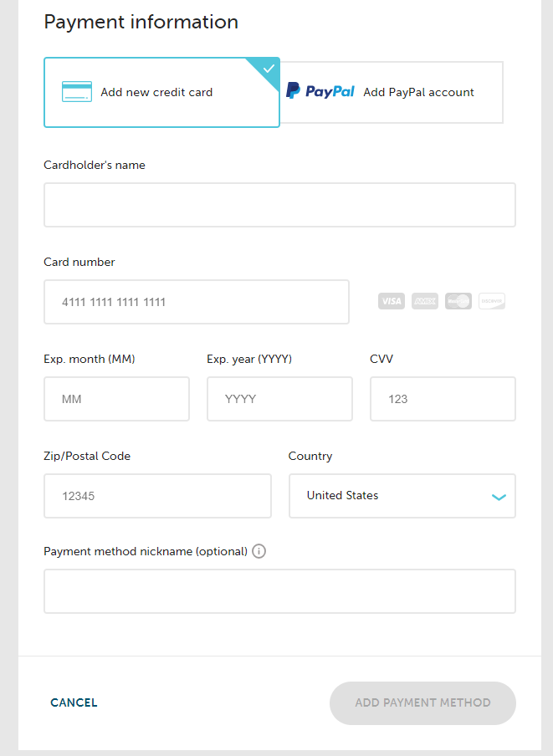Click the PayPal logo
Screen dimensions: 553x756
(320, 92)
